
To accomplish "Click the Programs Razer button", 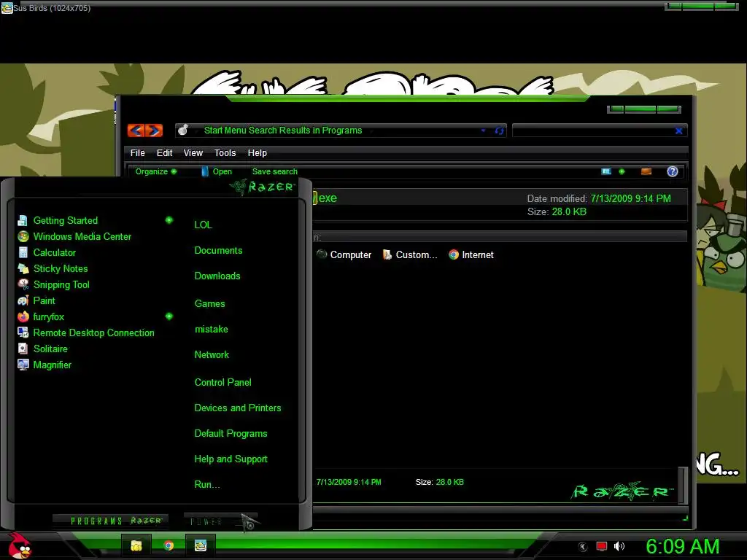I will (111, 521).
